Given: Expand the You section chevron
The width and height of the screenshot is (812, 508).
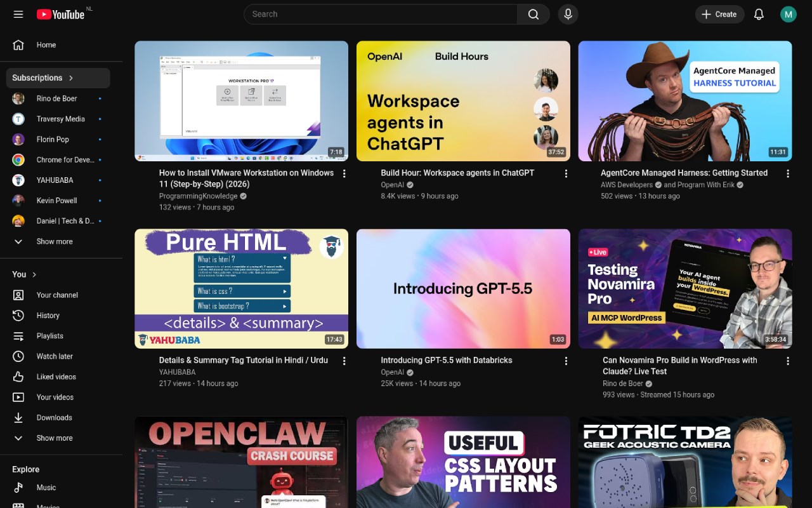Looking at the screenshot, I should point(34,274).
